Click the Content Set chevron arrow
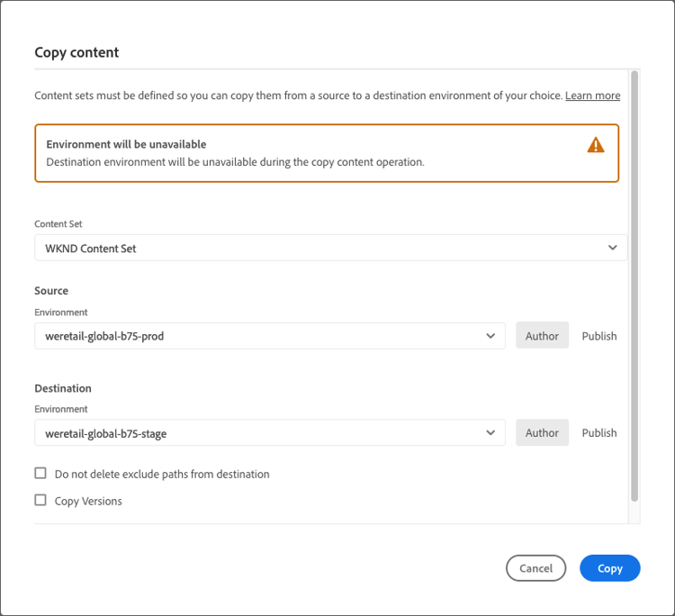Screen dimensions: 675x616 tap(613, 248)
